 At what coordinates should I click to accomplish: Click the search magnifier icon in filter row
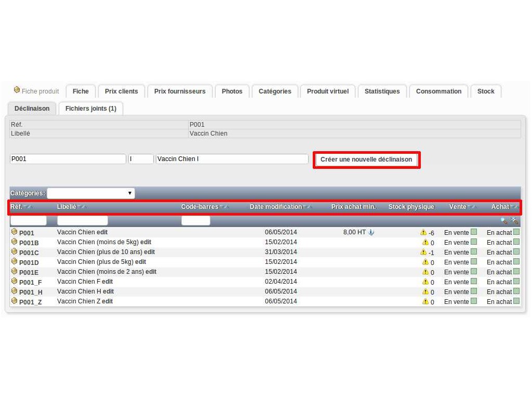[x=503, y=221]
